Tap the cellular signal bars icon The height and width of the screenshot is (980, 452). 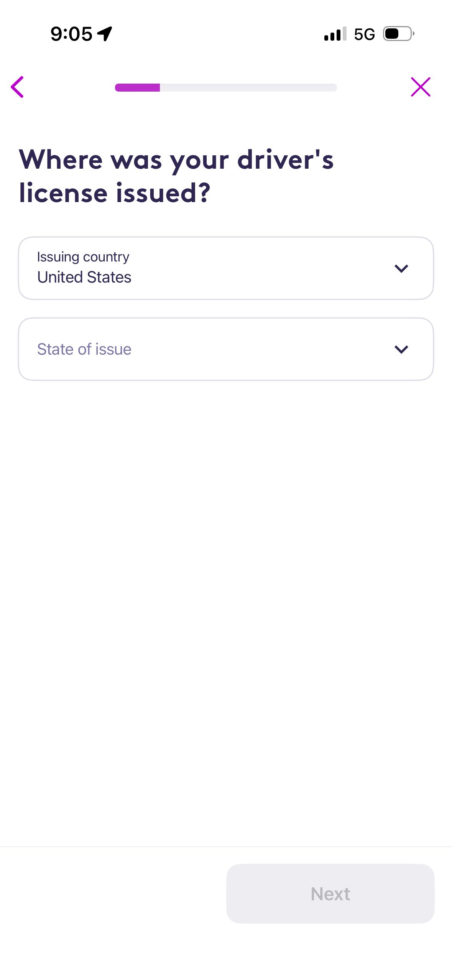click(x=335, y=34)
